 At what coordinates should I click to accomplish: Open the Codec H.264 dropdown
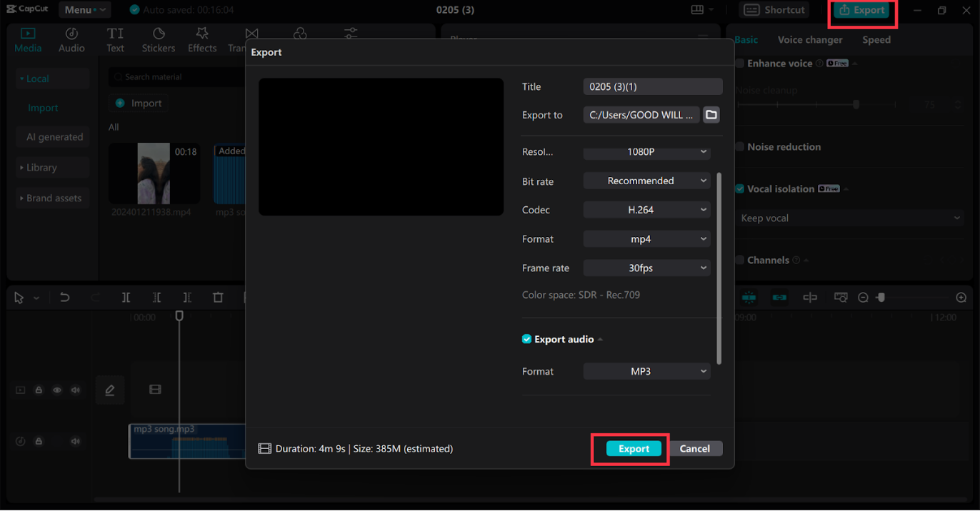(646, 210)
